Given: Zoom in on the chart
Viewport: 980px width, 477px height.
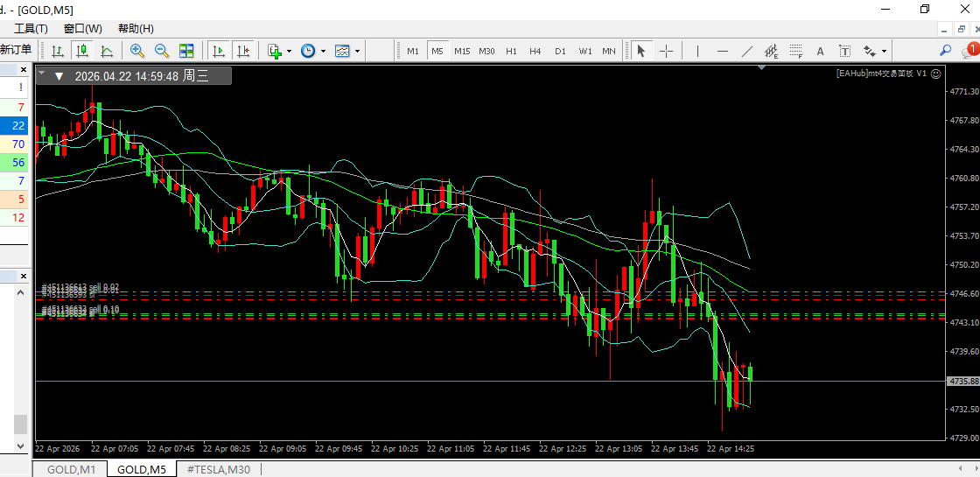Looking at the screenshot, I should [136, 52].
